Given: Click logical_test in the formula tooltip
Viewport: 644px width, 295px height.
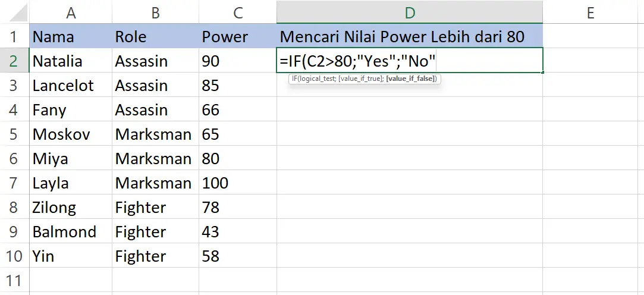Looking at the screenshot, I should click(318, 79).
